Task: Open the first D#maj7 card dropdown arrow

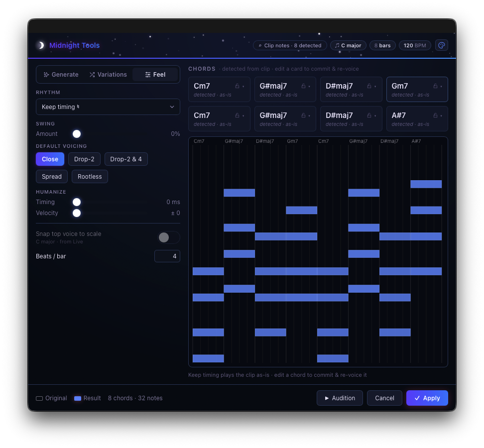Action: [x=375, y=87]
